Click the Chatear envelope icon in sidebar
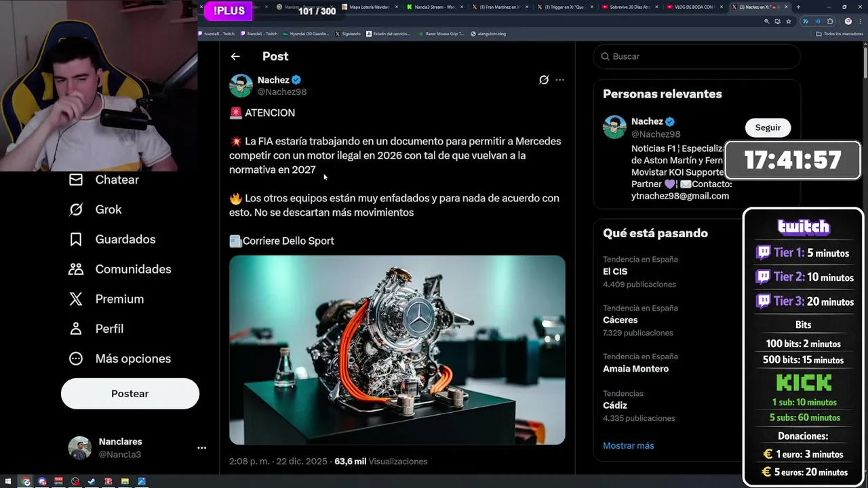Screen dimensions: 868x488 [76, 180]
